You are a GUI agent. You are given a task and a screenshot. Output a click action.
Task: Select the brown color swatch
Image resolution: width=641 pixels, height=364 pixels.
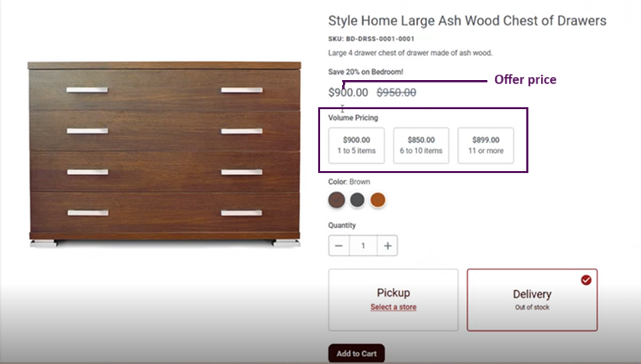coord(337,200)
